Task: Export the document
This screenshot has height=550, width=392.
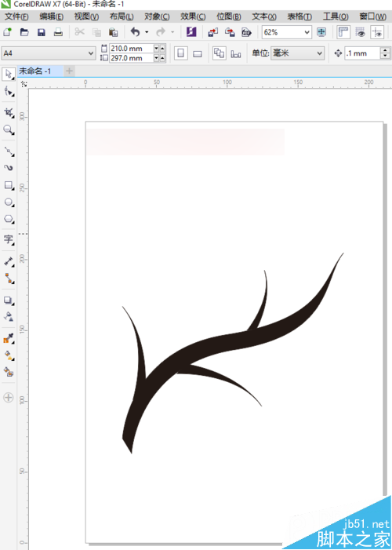Action: pyautogui.click(x=230, y=33)
